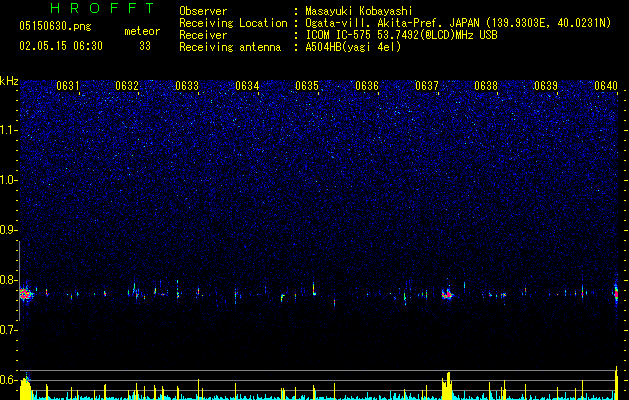
Task: Click the Receiving antenna label
Action: [230, 47]
